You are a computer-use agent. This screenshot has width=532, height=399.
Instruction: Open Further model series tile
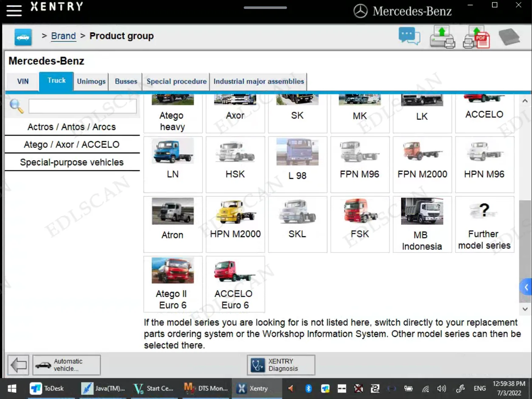click(484, 224)
